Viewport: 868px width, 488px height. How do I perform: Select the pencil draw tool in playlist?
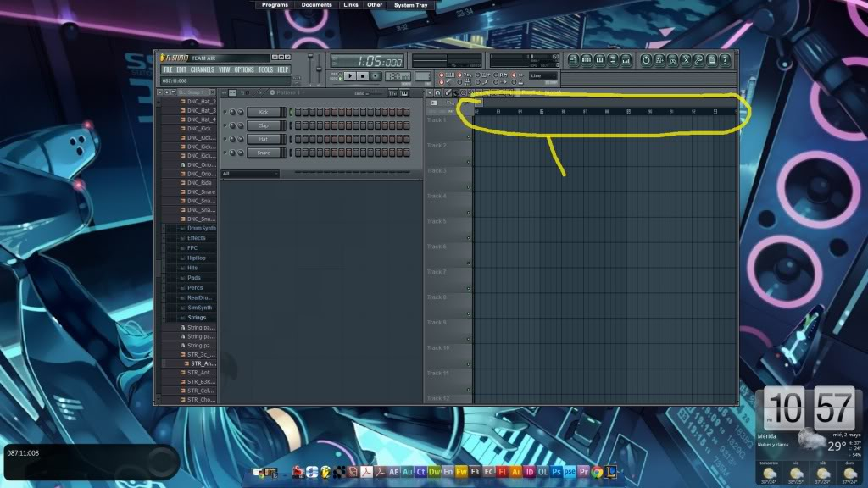tap(448, 93)
